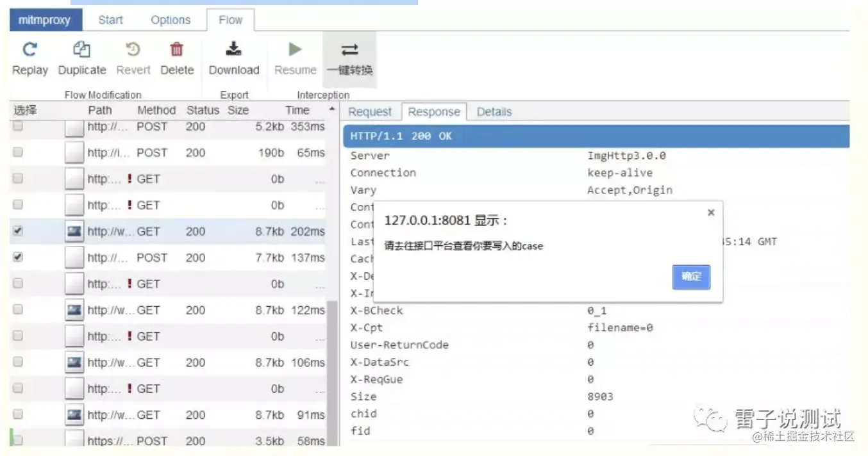868x456 pixels.
Task: Tick the checkbox on the 106ms GET row
Action: pos(18,362)
